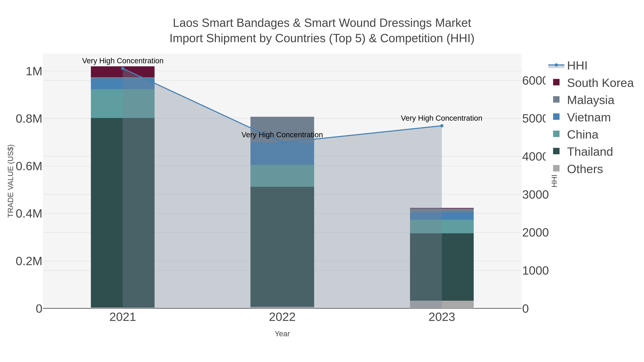Click the 'Very High Concentration' annotation on 2022 bar

point(282,135)
